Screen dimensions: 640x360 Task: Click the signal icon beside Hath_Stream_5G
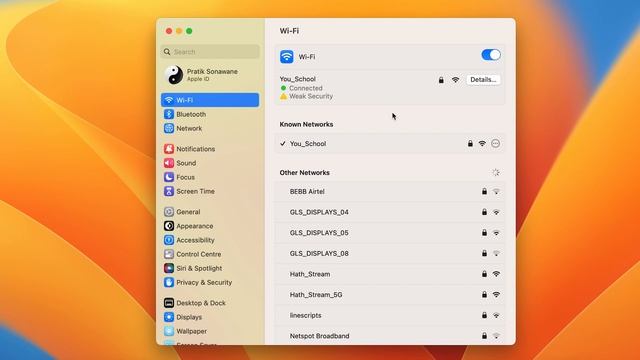[496, 295]
